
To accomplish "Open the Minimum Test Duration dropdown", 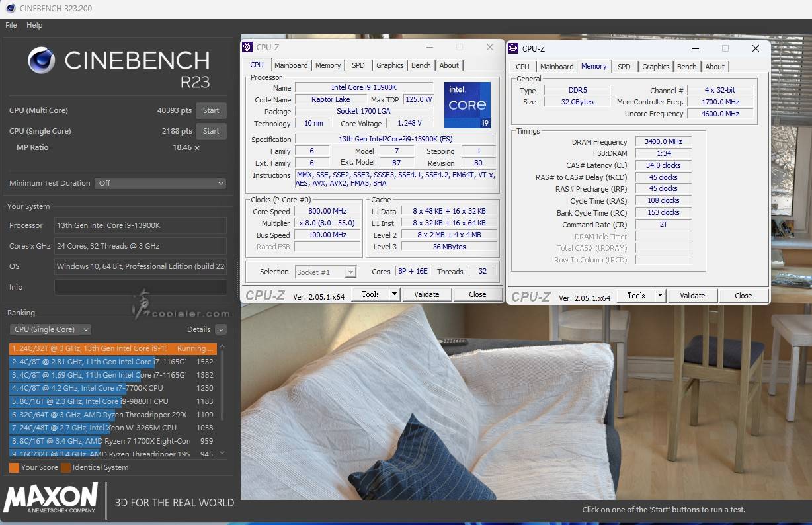I will pos(160,183).
